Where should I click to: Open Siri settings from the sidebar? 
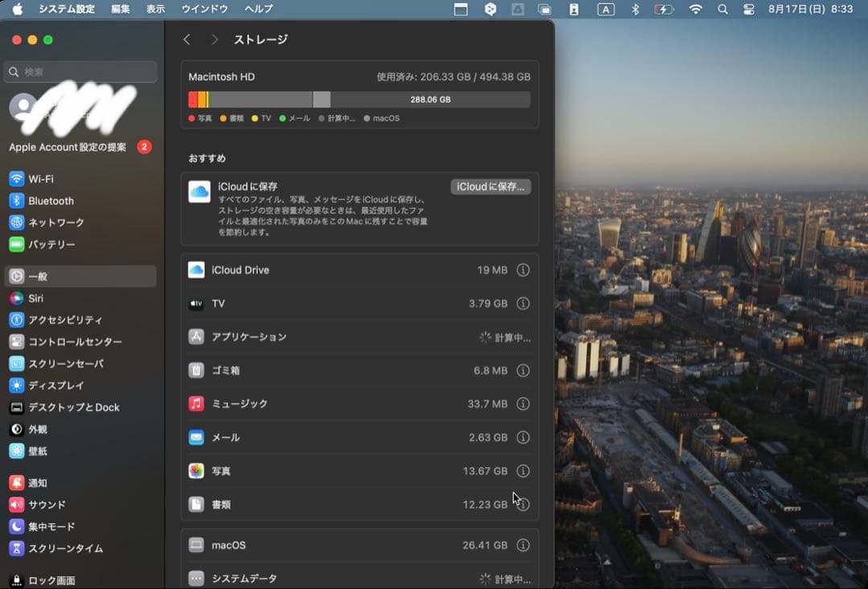pyautogui.click(x=35, y=298)
